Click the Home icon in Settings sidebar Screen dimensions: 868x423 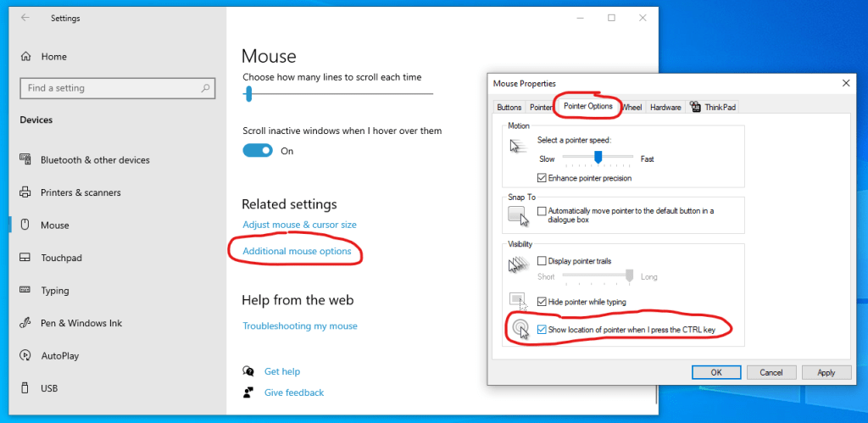click(25, 57)
